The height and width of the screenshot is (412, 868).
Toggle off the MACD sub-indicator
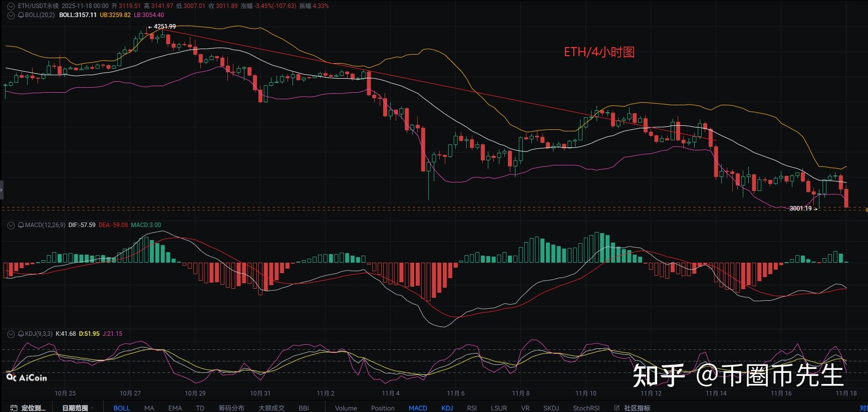tap(418, 408)
